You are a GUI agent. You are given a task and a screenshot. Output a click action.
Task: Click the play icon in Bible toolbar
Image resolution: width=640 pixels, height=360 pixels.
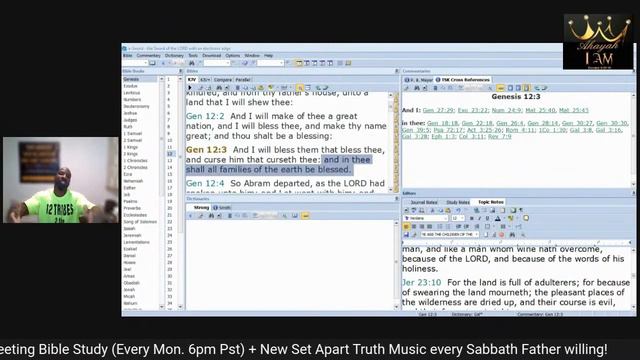click(x=190, y=87)
